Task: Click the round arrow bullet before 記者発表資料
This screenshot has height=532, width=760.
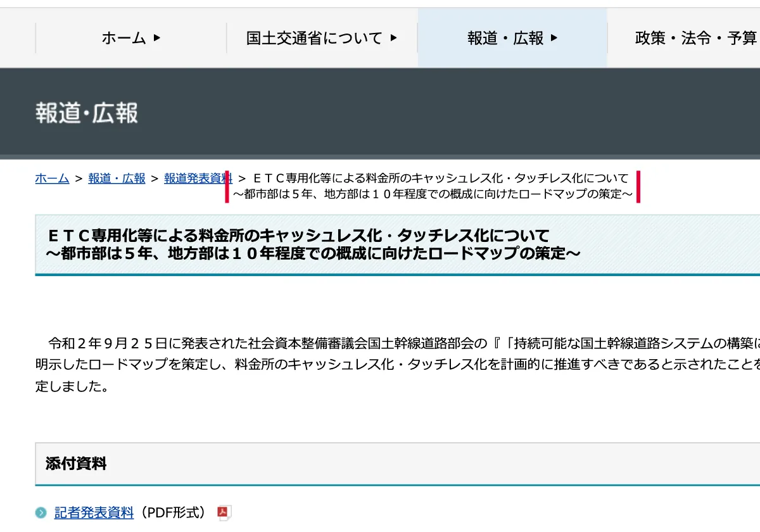Action: click(x=41, y=513)
